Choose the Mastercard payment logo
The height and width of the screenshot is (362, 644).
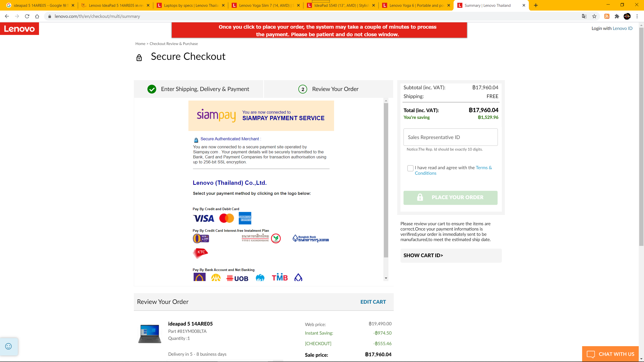(226, 218)
